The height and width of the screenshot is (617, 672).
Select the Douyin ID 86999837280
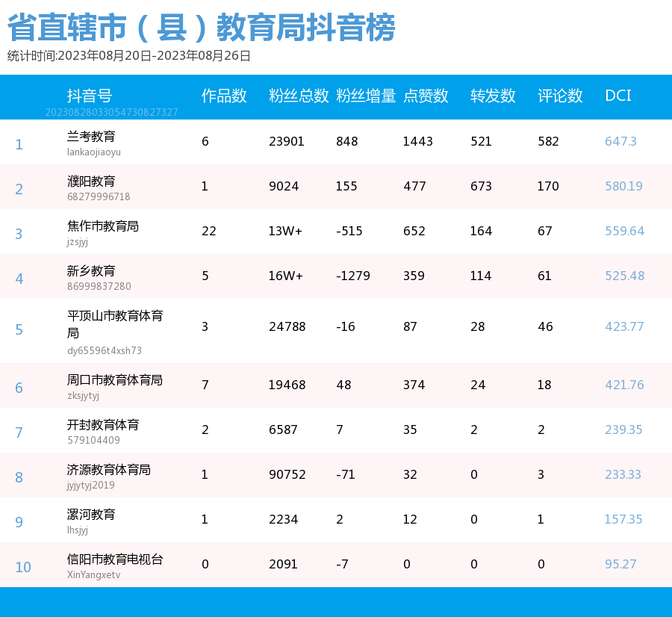tap(99, 286)
